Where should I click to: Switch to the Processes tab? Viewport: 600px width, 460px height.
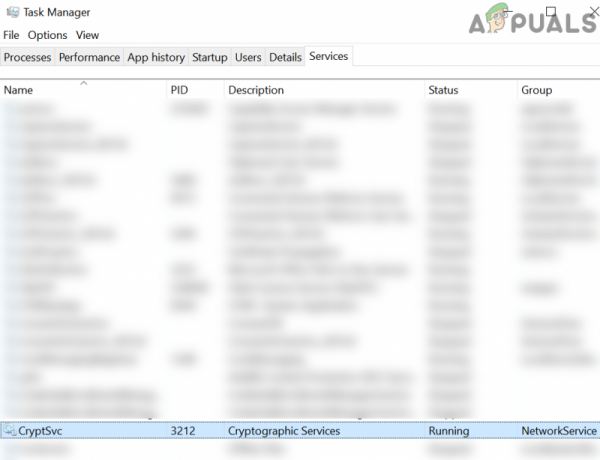tap(28, 57)
